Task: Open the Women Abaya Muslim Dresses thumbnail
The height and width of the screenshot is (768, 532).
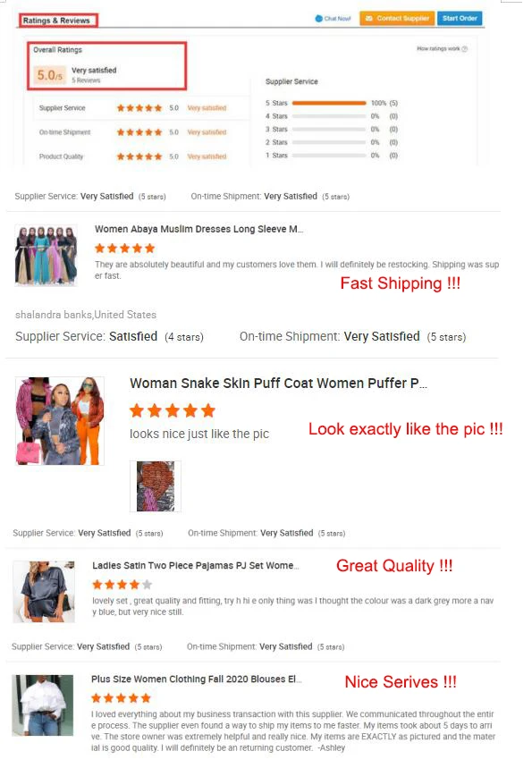Action: coord(46,255)
